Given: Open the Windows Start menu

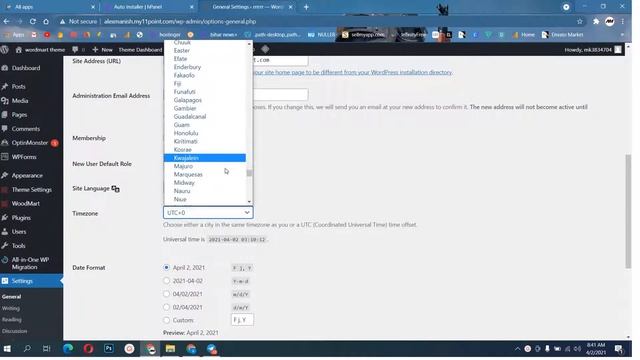Looking at the screenshot, I should pos(7,349).
